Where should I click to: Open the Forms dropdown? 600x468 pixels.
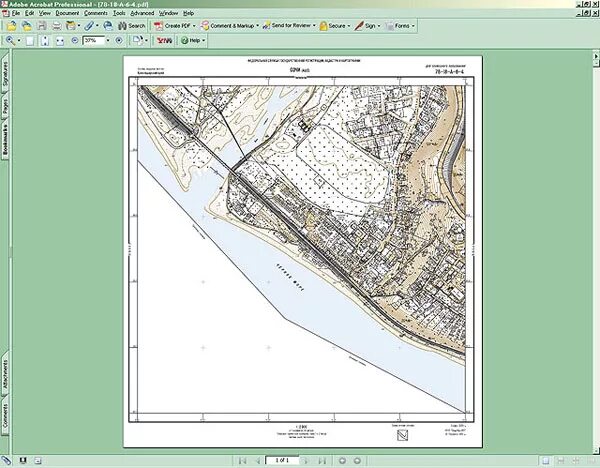coord(400,26)
